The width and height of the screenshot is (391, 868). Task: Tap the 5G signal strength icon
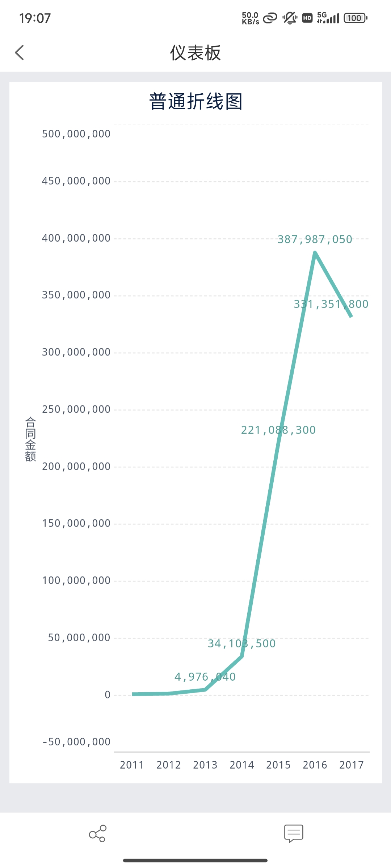(x=328, y=18)
